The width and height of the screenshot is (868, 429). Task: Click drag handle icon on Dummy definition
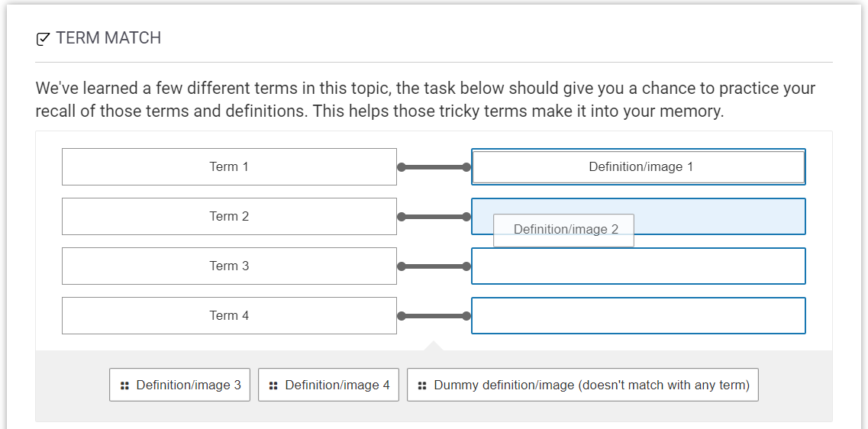(422, 385)
